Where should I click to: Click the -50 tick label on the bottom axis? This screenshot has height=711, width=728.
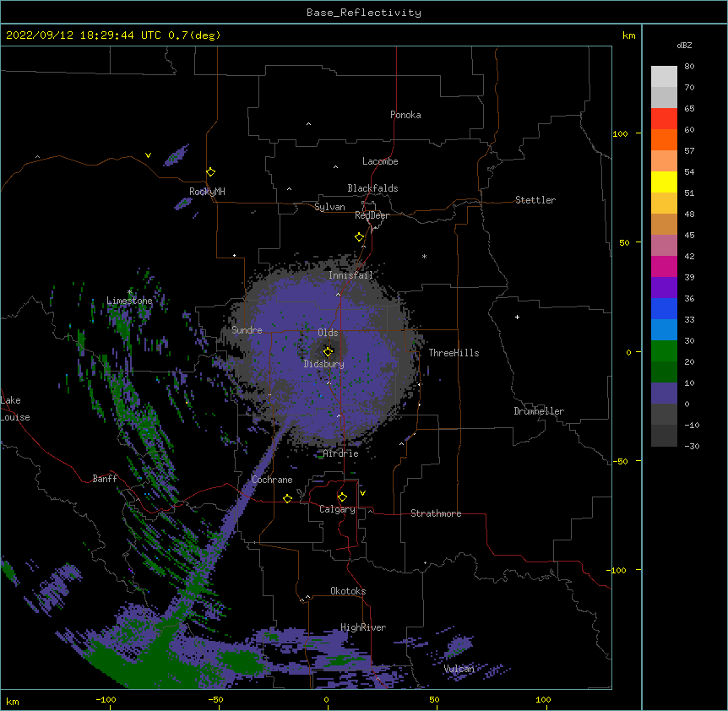coord(215,699)
